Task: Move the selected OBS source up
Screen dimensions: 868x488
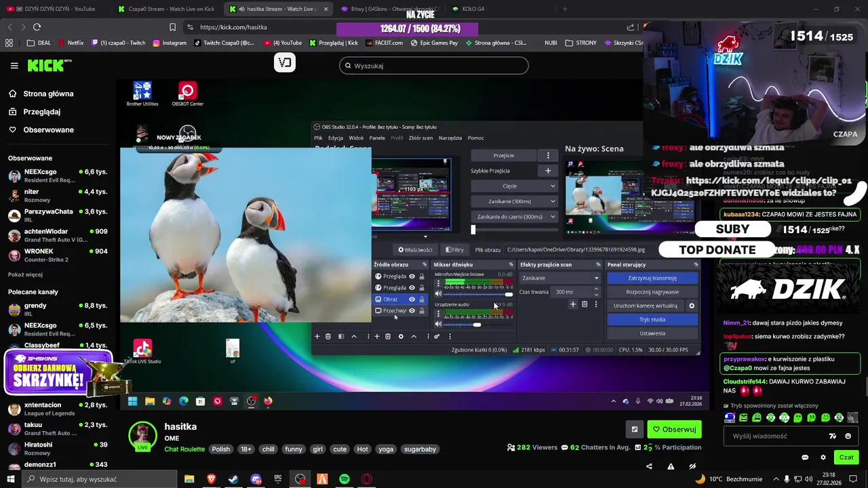Action: click(x=414, y=336)
